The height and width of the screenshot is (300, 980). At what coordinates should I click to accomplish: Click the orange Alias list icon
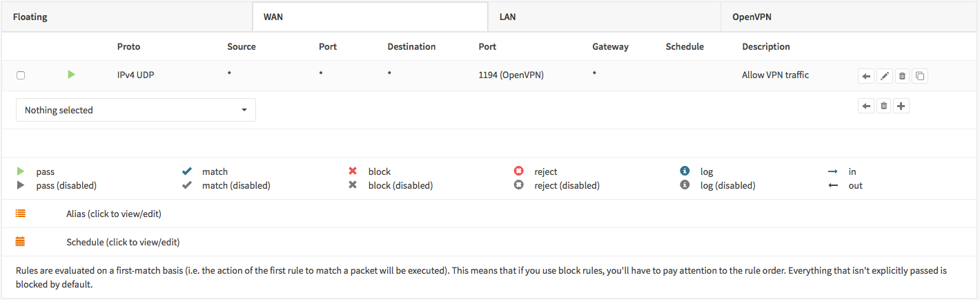[21, 214]
